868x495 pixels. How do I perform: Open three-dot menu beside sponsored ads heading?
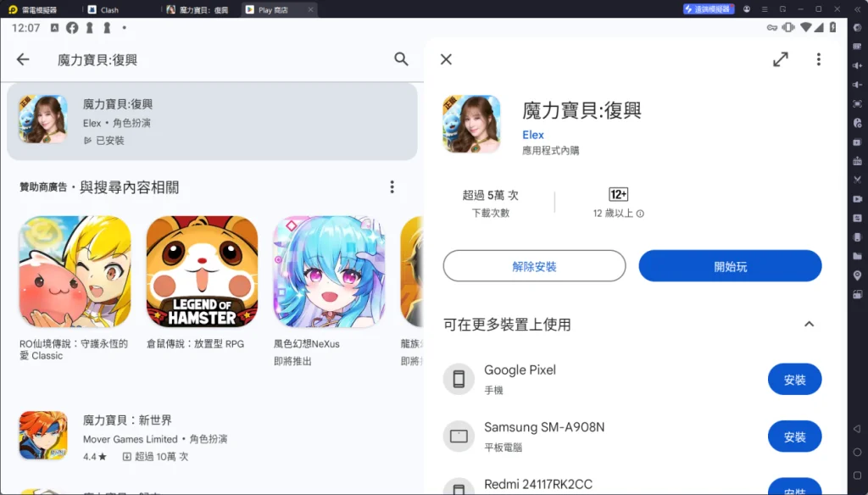[392, 187]
